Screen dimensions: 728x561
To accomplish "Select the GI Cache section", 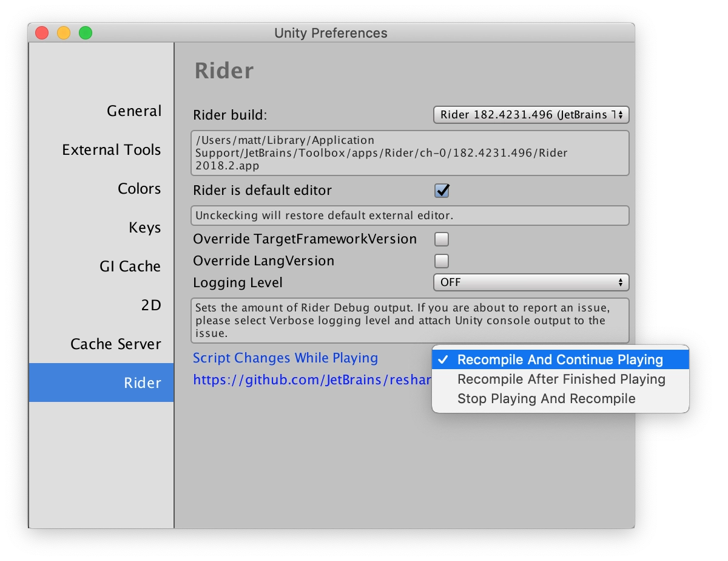I will [x=101, y=267].
